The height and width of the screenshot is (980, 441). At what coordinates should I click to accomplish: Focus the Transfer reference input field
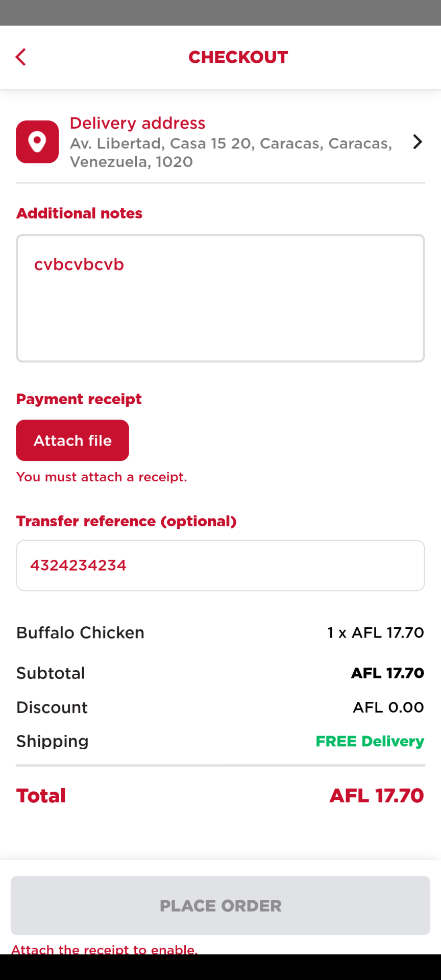coord(220,566)
